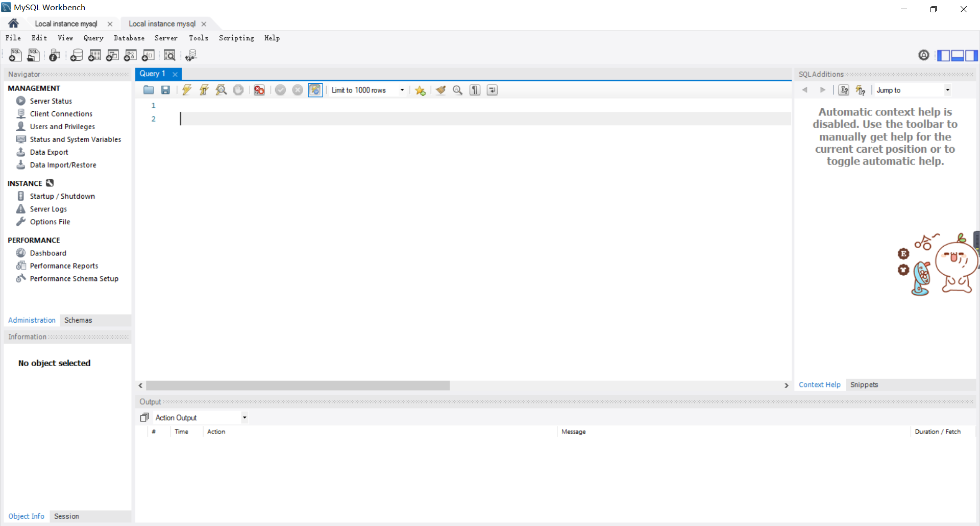This screenshot has width=980, height=526.
Task: Save current statement as favorite snippet
Action: pos(420,90)
